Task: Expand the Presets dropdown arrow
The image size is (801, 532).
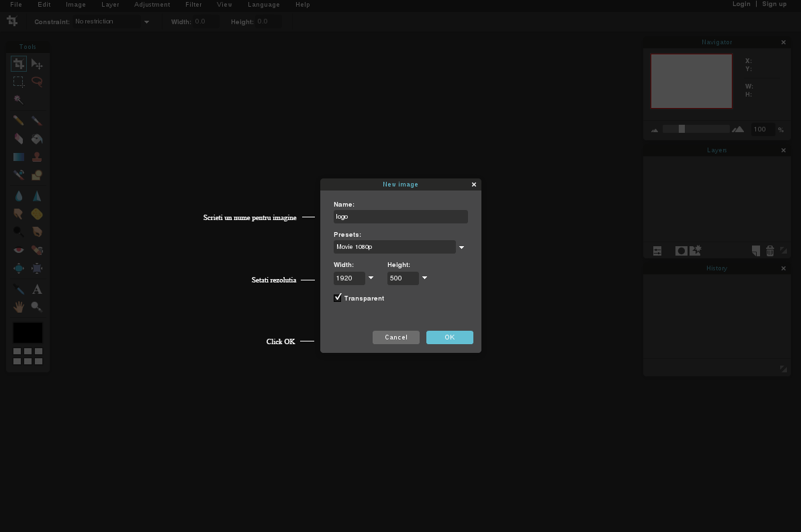Action: tap(461, 248)
